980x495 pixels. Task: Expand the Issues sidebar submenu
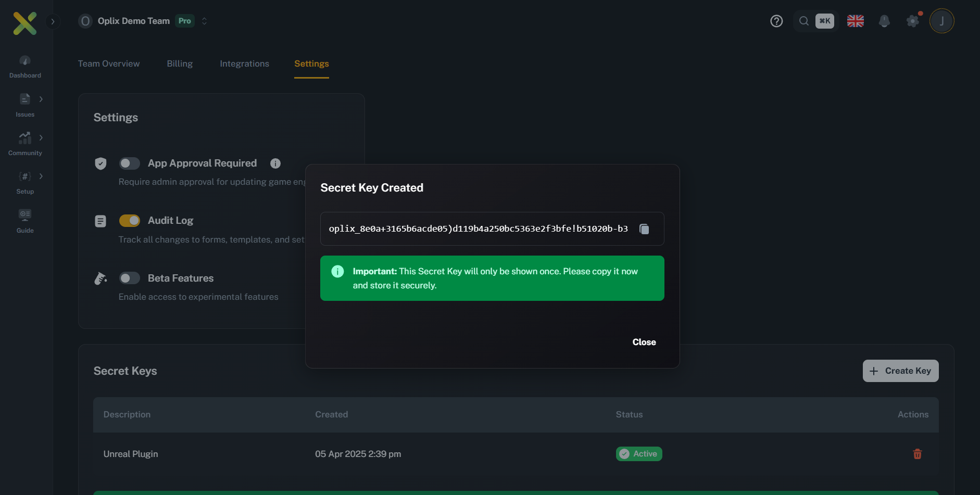(41, 99)
